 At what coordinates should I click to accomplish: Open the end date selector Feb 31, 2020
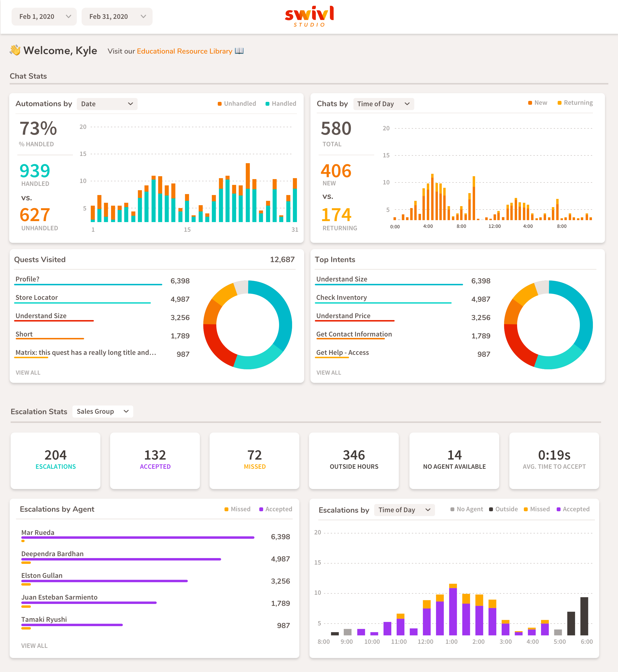(117, 16)
